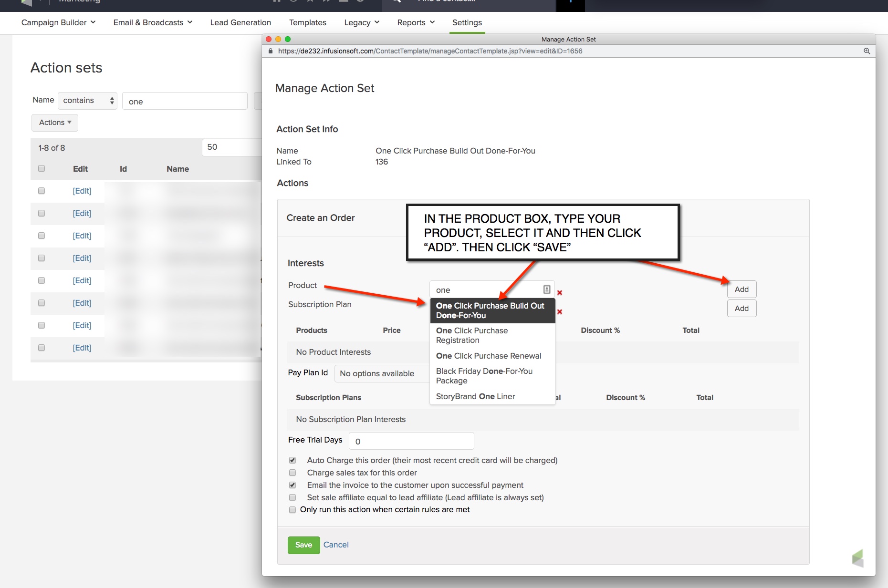
Task: Open the Pay Plan Id dropdown
Action: coord(382,373)
